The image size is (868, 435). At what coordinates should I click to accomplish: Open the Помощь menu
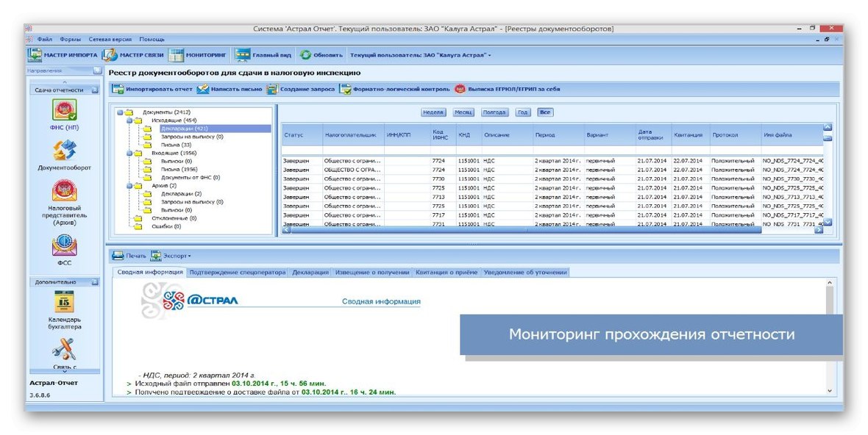[x=152, y=39]
